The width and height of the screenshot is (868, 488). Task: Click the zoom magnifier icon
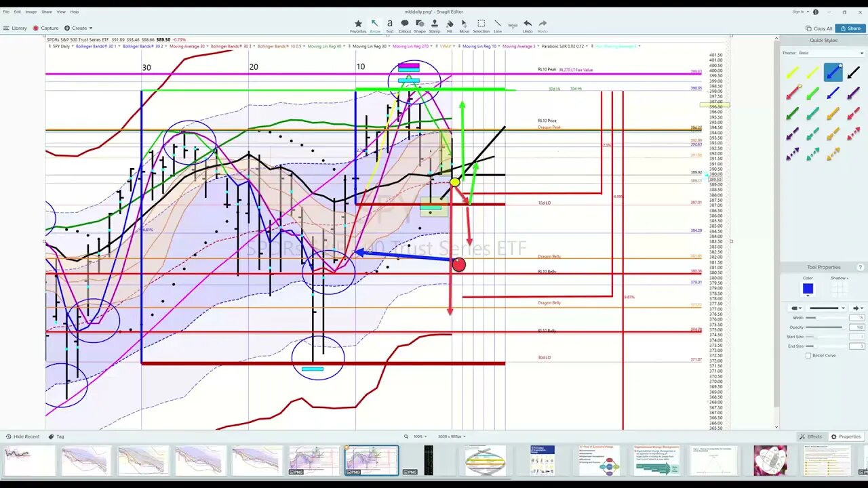point(406,436)
